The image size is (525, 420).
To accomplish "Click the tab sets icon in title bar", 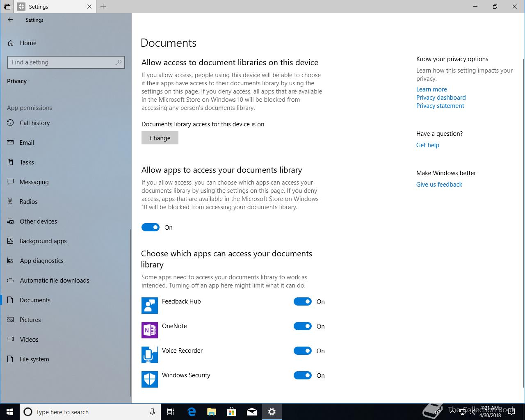I will click(x=7, y=7).
